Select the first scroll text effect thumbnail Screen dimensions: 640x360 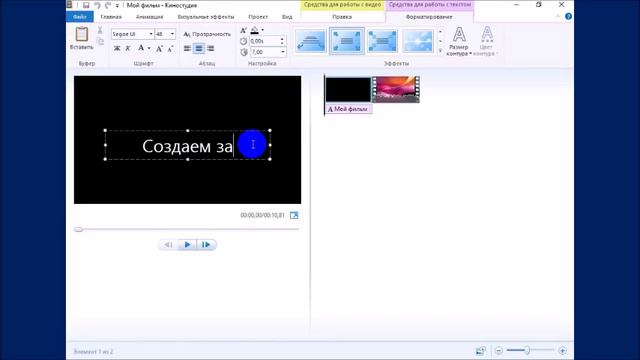[311, 41]
